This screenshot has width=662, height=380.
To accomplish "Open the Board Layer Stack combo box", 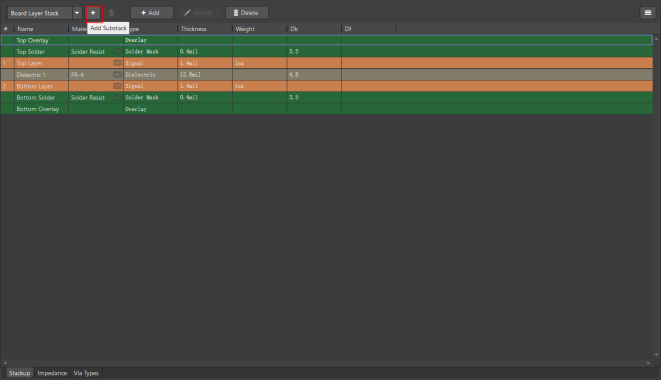I will point(40,13).
